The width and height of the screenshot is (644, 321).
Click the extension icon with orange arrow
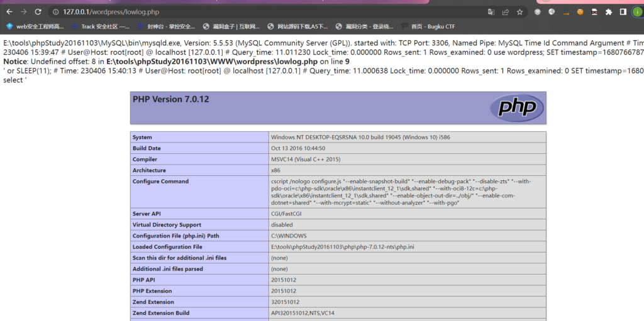click(566, 12)
